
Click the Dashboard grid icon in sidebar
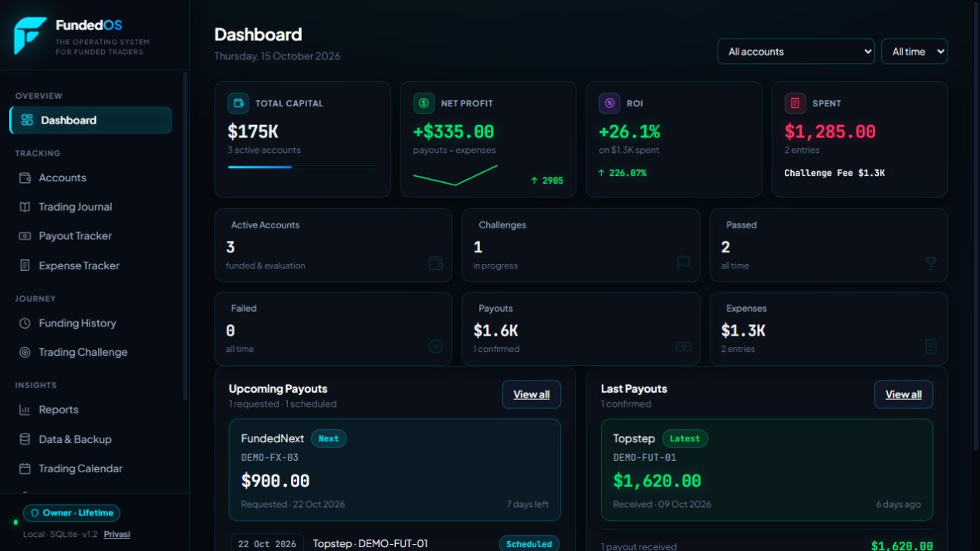(27, 120)
